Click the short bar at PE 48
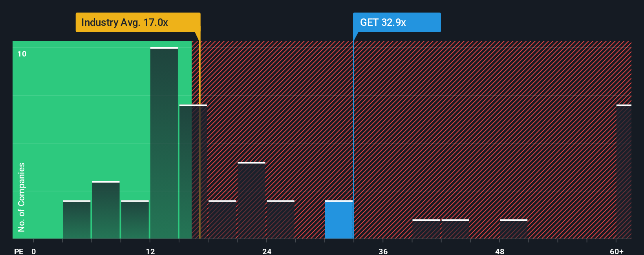 (x=514, y=229)
